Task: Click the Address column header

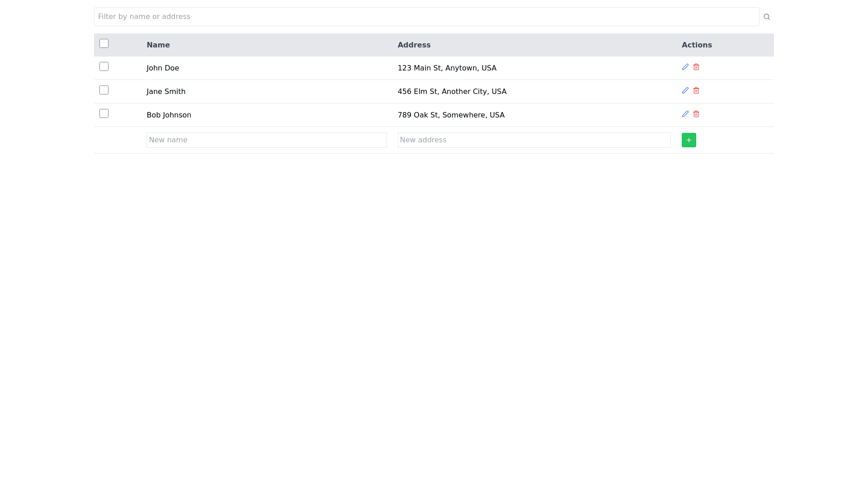Action: point(414,45)
